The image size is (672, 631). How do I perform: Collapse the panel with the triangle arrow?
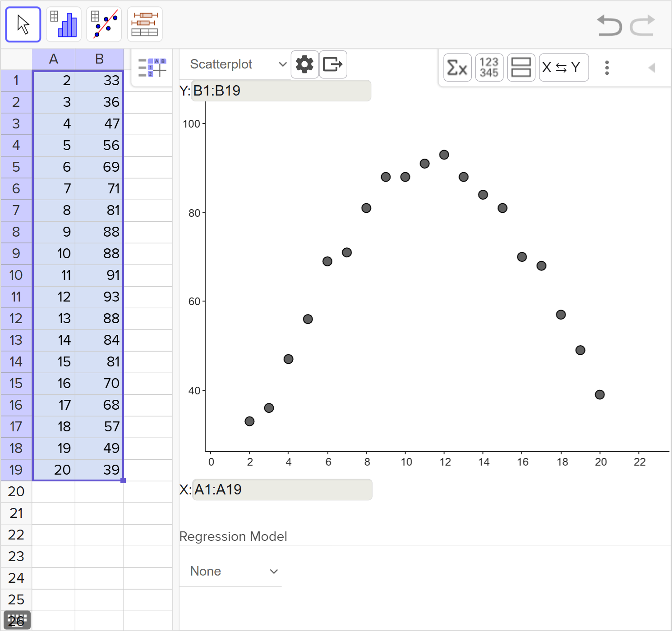651,68
